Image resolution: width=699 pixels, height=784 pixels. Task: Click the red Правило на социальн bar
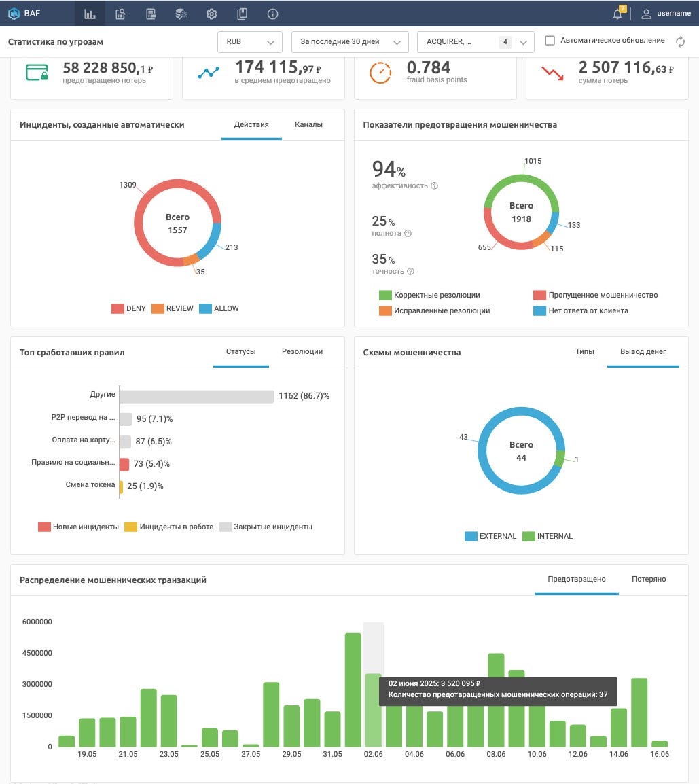(x=124, y=464)
